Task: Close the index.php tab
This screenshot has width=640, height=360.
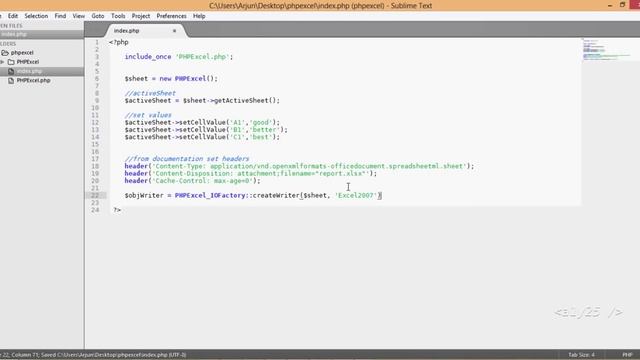Action: tap(174, 31)
